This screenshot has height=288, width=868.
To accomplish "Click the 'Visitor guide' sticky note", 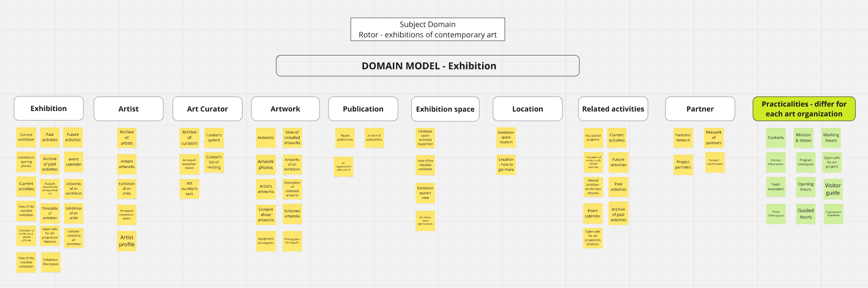I will coord(833,189).
